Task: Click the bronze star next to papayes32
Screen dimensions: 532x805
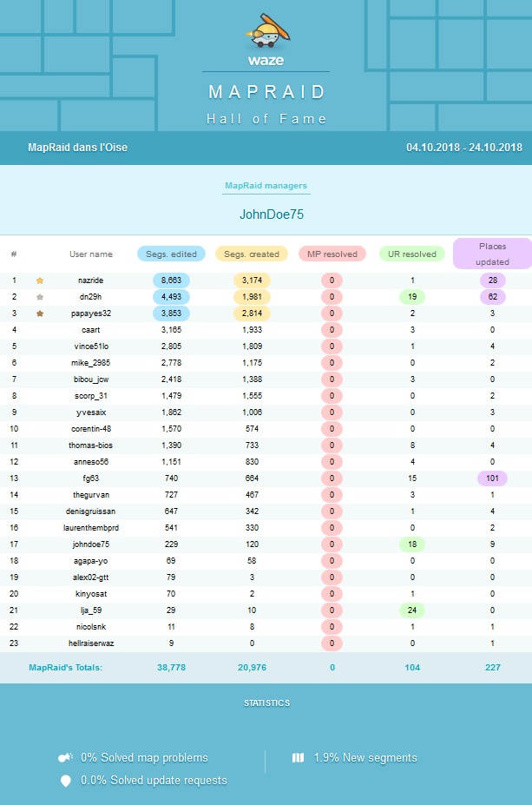Action: [x=40, y=313]
